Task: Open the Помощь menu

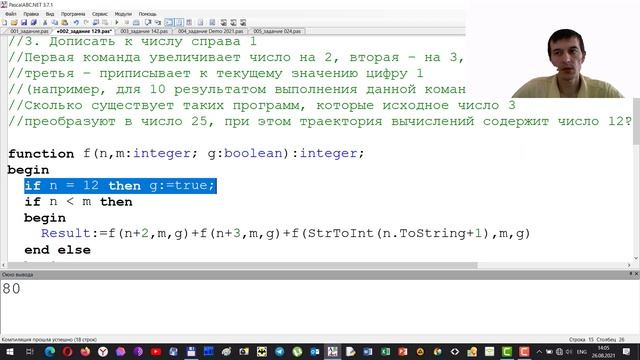Action: point(147,14)
